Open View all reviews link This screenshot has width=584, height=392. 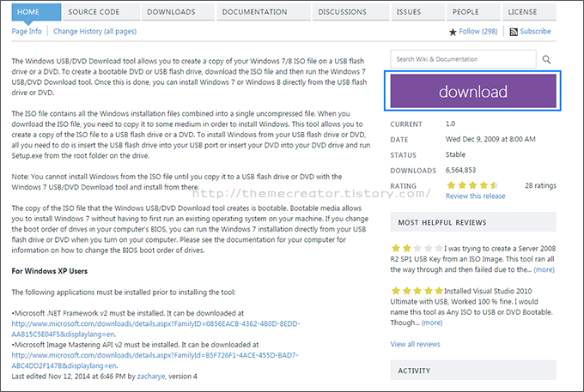415,344
